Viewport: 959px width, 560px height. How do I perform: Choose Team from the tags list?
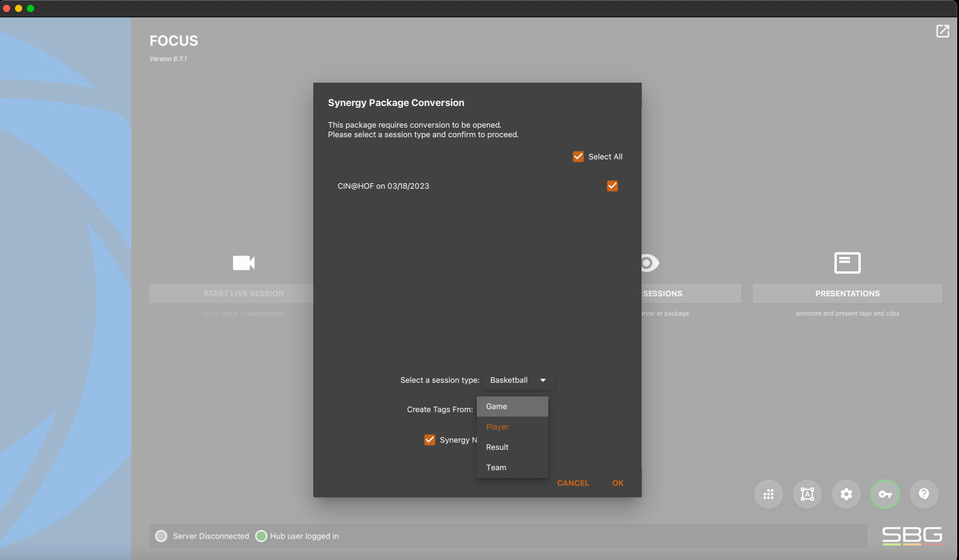tap(512, 468)
